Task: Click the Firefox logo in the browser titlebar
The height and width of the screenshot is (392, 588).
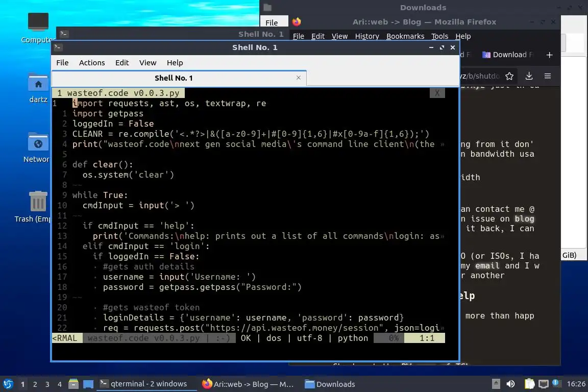Action: pos(297,22)
